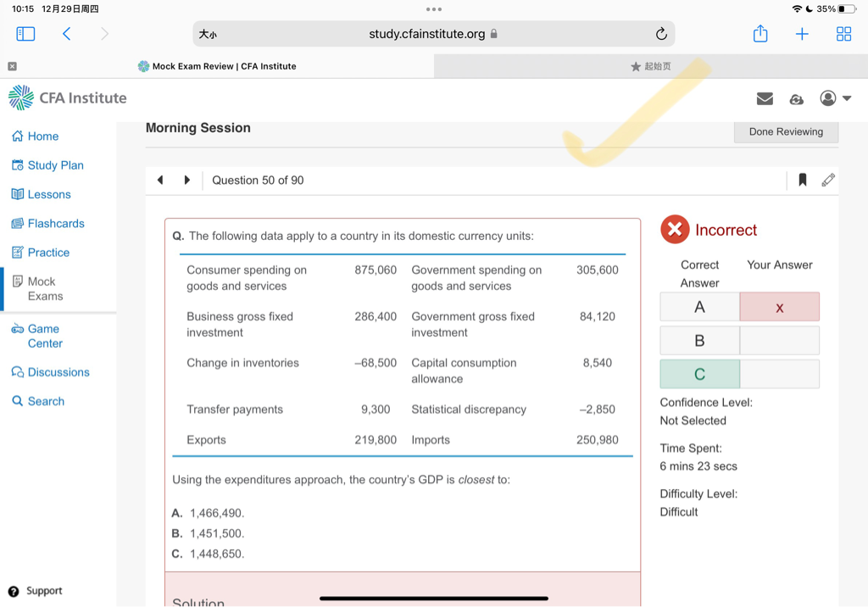Close the current browser tab

pos(12,66)
